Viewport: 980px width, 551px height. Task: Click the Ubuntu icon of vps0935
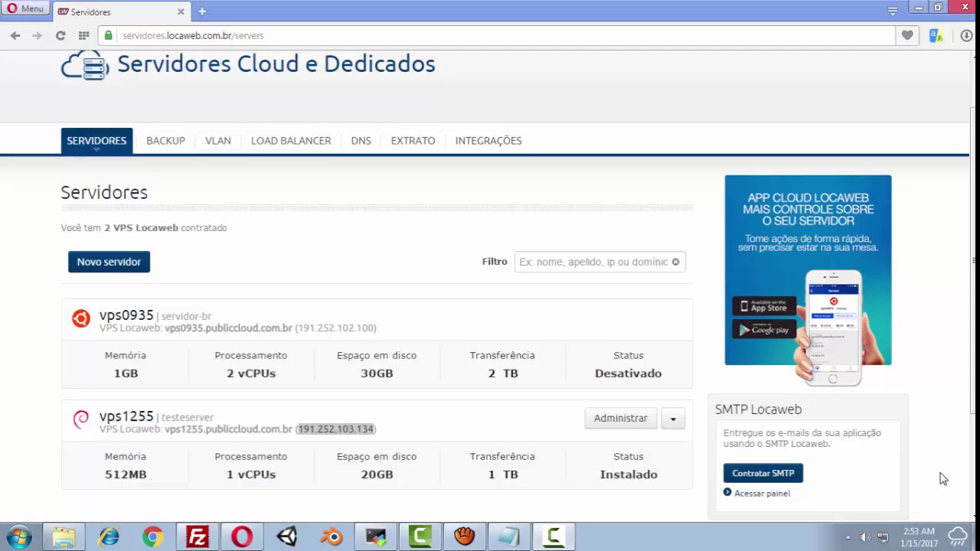point(81,318)
